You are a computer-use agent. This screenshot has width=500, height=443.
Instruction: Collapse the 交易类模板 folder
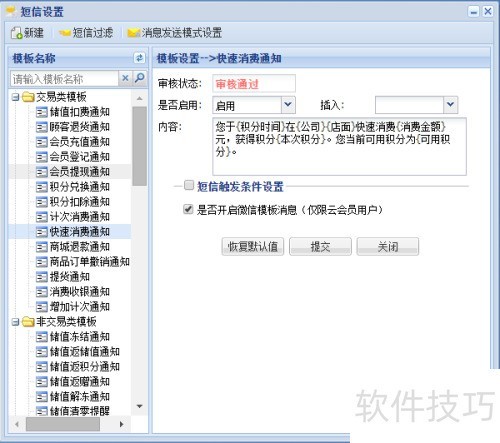[x=15, y=97]
